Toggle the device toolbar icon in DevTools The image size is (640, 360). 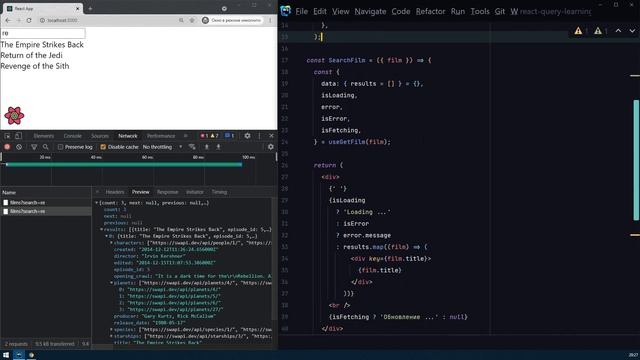coord(18,136)
